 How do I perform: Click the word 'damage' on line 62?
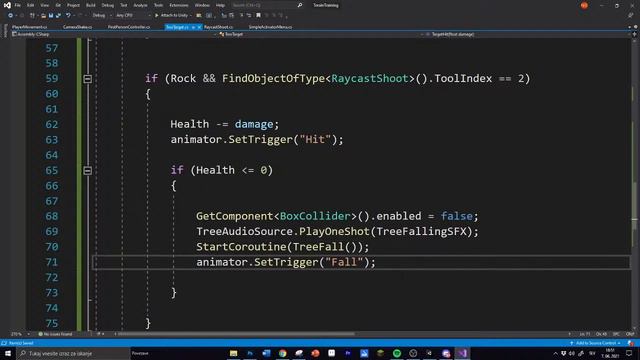click(254, 124)
